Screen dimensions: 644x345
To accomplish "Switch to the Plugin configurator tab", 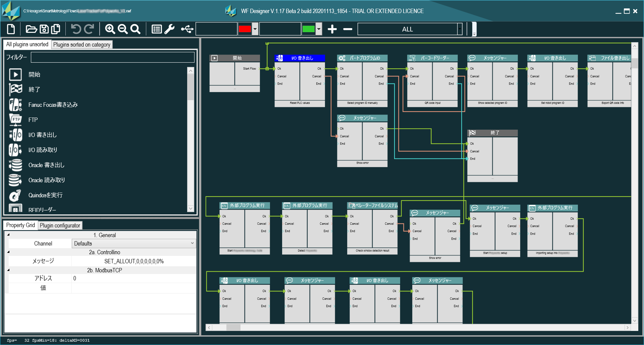I will tap(60, 225).
